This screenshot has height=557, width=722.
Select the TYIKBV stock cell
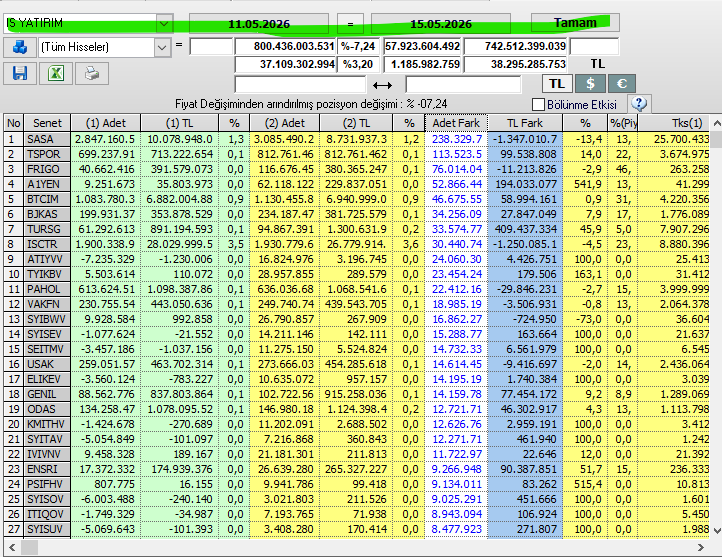pos(47,274)
